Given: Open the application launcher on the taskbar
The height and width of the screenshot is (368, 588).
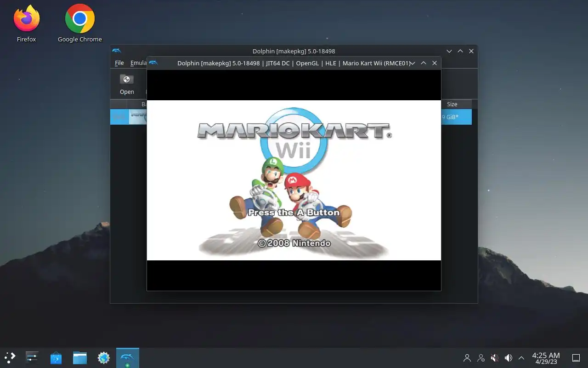Looking at the screenshot, I should coord(10,357).
